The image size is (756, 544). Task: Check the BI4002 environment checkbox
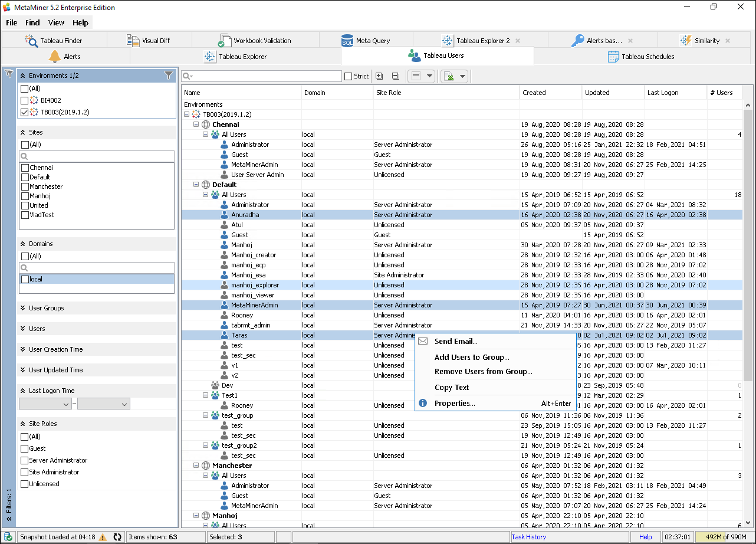coord(24,100)
